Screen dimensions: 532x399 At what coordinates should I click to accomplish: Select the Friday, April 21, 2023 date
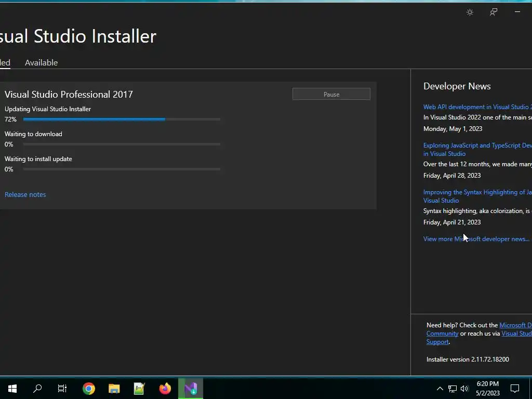pyautogui.click(x=452, y=222)
